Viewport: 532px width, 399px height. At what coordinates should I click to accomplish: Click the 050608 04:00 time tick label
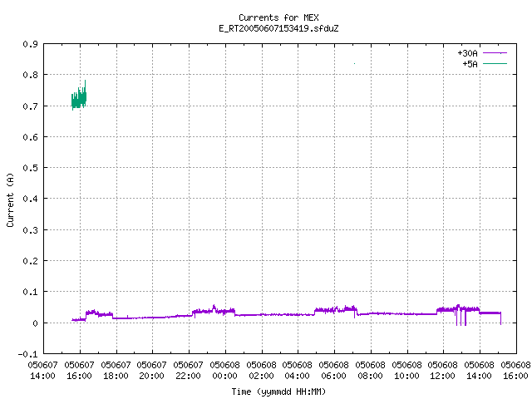click(x=298, y=371)
